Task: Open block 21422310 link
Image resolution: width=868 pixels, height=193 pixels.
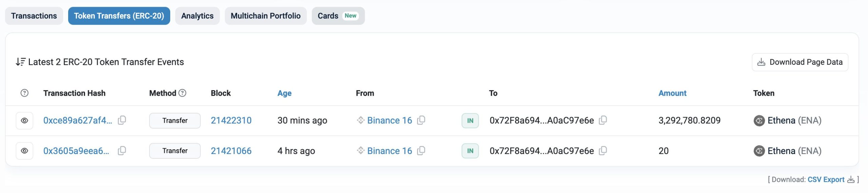Action: [231, 120]
